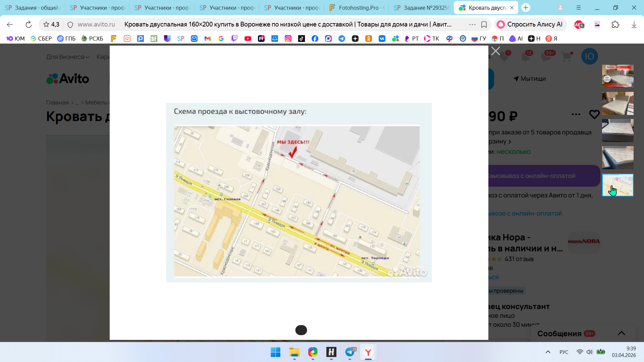
Task: Select the first bed photo thumbnail
Action: click(618, 76)
